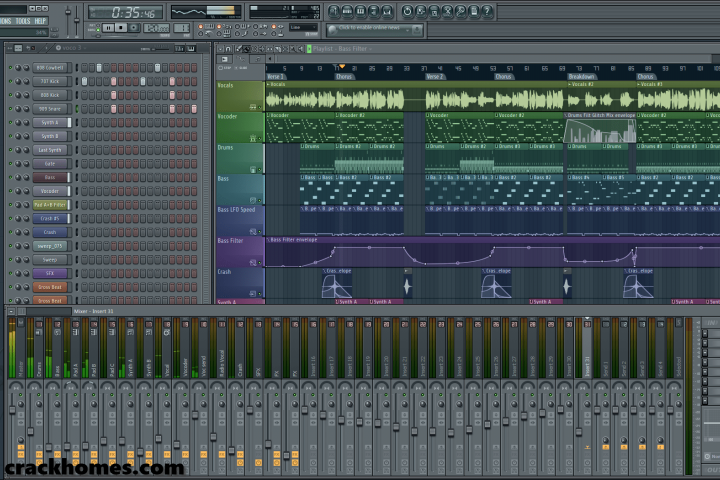
Task: Click the green arrow icon beside the Playlist title
Action: click(309, 49)
